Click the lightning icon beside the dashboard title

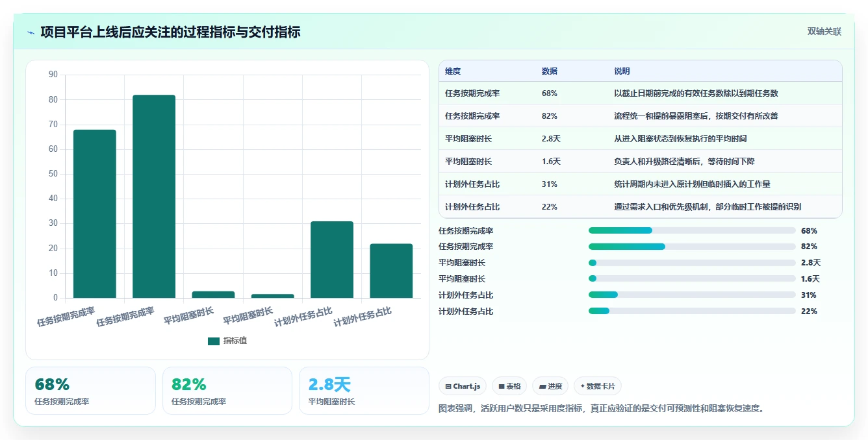31,32
